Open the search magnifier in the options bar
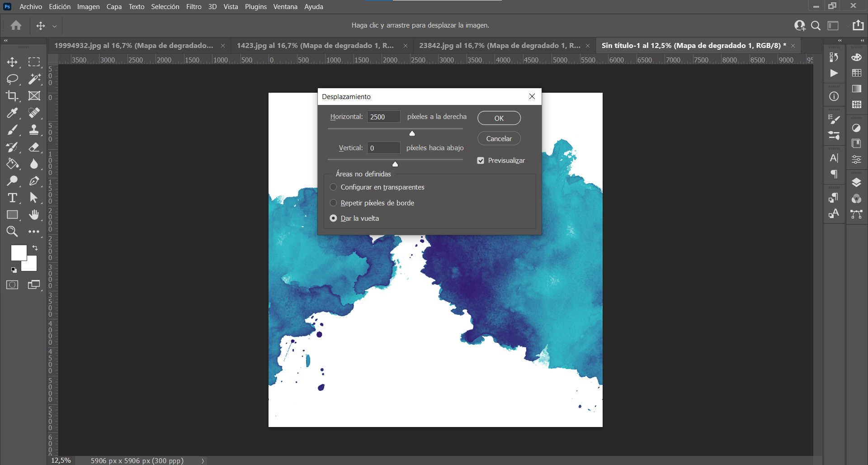This screenshot has height=465, width=868. (x=816, y=26)
